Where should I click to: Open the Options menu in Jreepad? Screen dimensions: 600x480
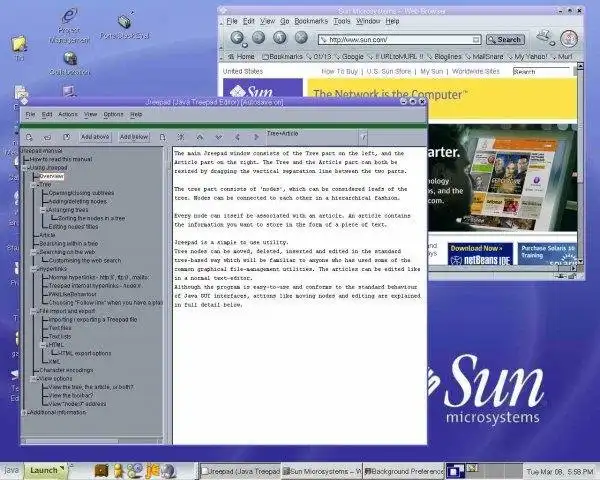tap(114, 114)
